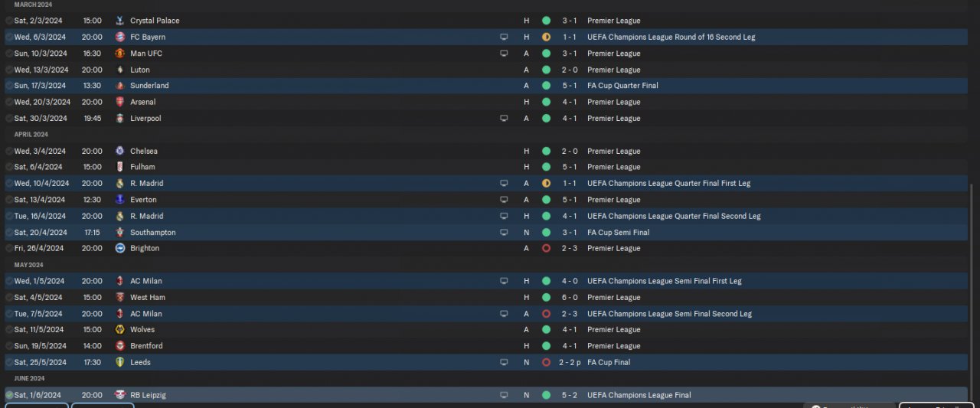This screenshot has width=980, height=408.
Task: Click TV broadcast icon on FA Cup Final row
Action: click(x=504, y=362)
